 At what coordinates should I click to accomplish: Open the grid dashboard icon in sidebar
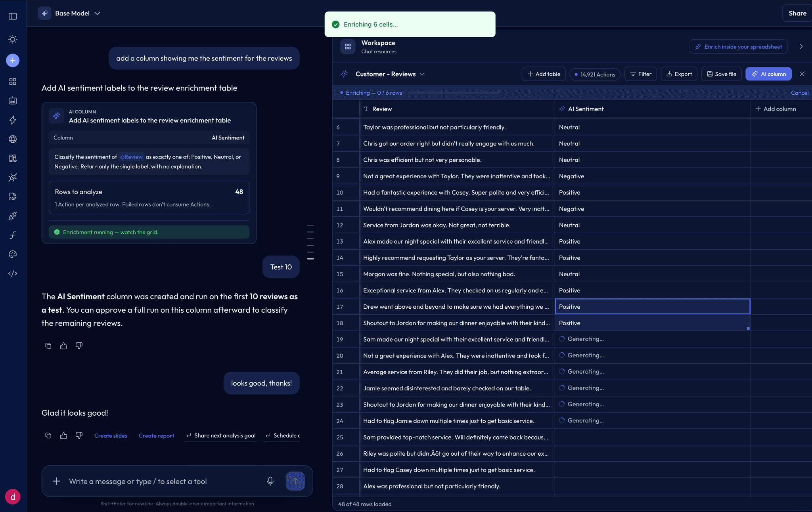point(13,81)
